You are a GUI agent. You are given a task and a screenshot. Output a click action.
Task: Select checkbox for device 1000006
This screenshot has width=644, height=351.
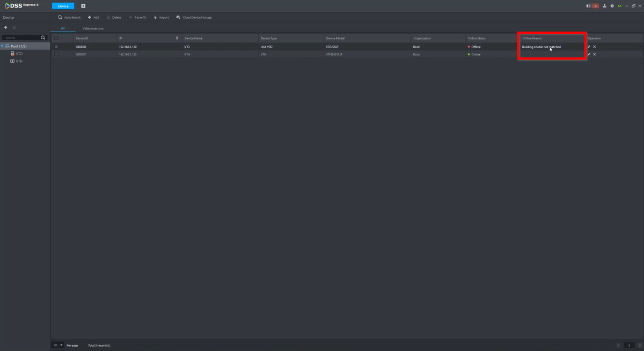coord(56,47)
